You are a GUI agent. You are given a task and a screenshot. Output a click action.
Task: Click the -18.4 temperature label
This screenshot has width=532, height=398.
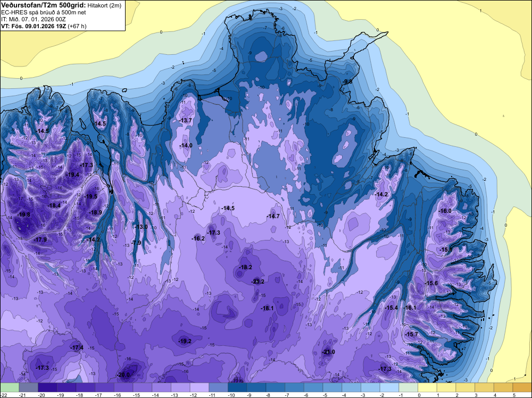(54, 205)
